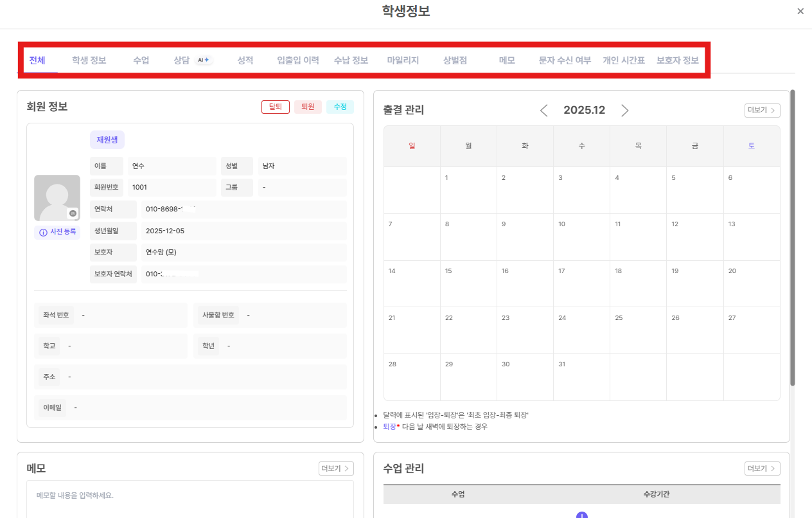Click the 탈퇴 button
This screenshot has height=518, width=812.
click(276, 107)
